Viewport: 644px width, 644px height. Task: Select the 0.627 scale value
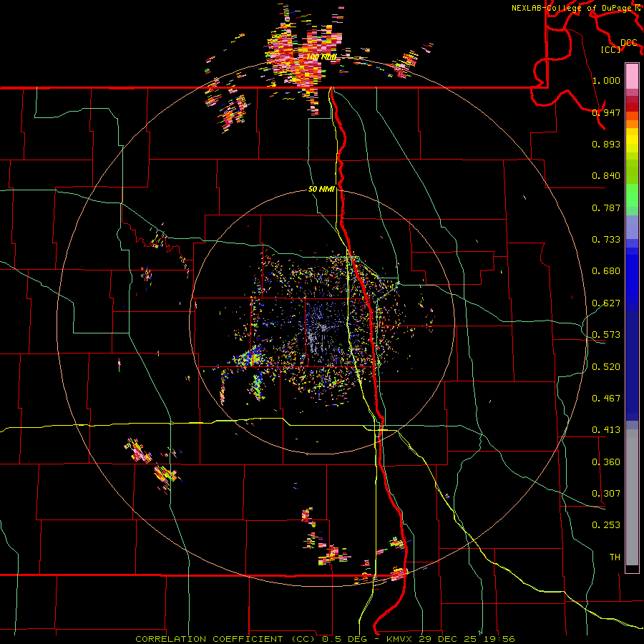coord(606,303)
